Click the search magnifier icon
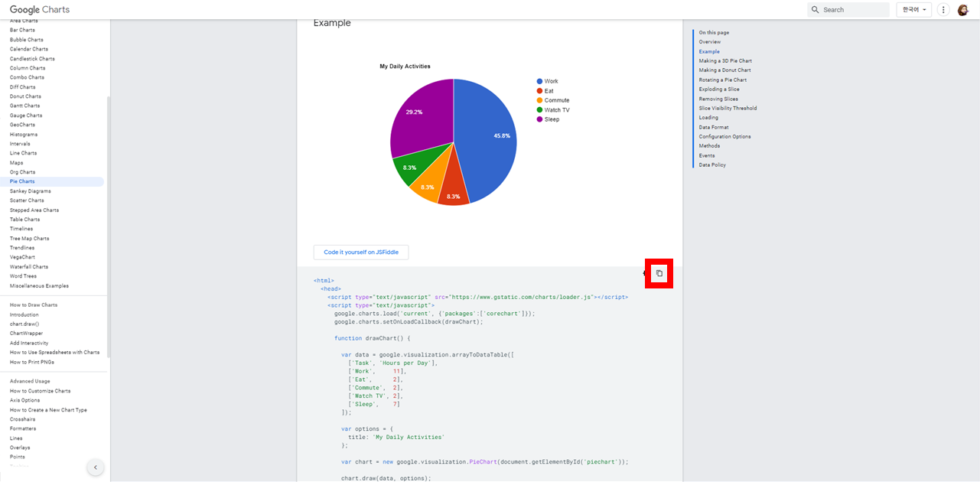Image resolution: width=980 pixels, height=482 pixels. point(816,9)
